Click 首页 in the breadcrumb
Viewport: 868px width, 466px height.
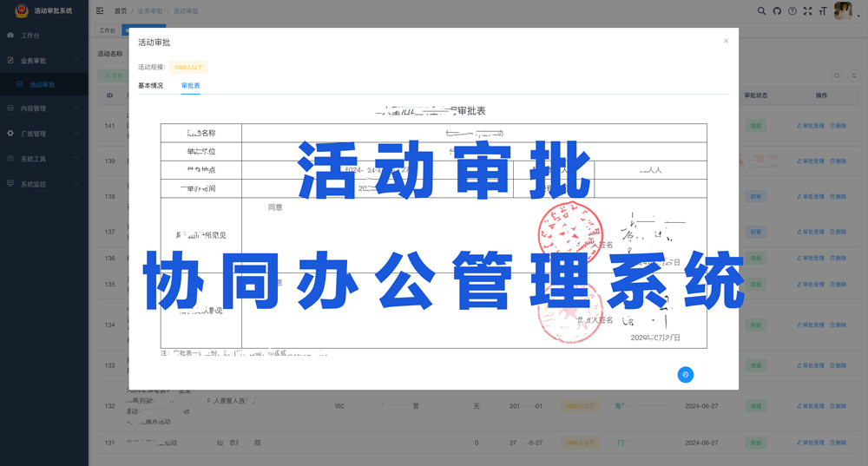[x=121, y=11]
